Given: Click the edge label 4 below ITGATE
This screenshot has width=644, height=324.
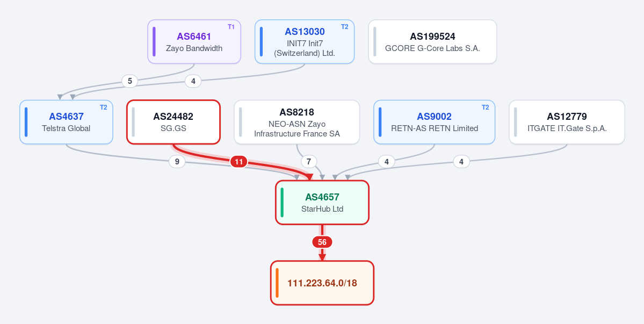Looking at the screenshot, I should coord(461,162).
